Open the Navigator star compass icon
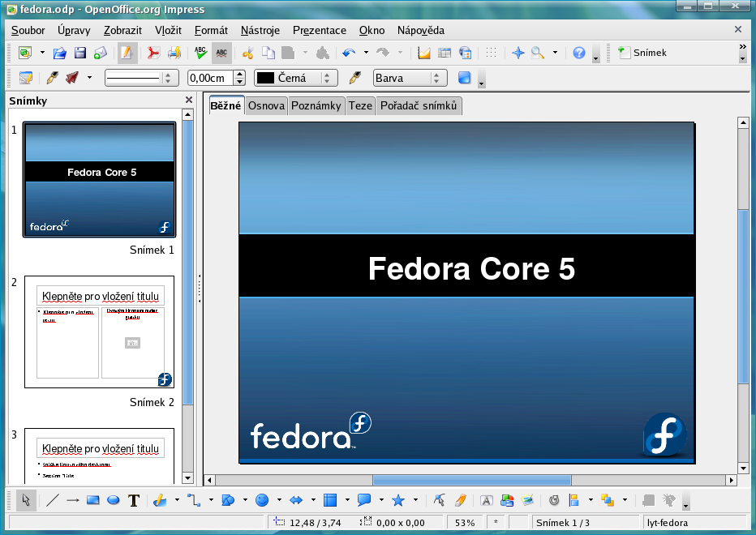Screen dimensions: 756x535 coord(518,53)
